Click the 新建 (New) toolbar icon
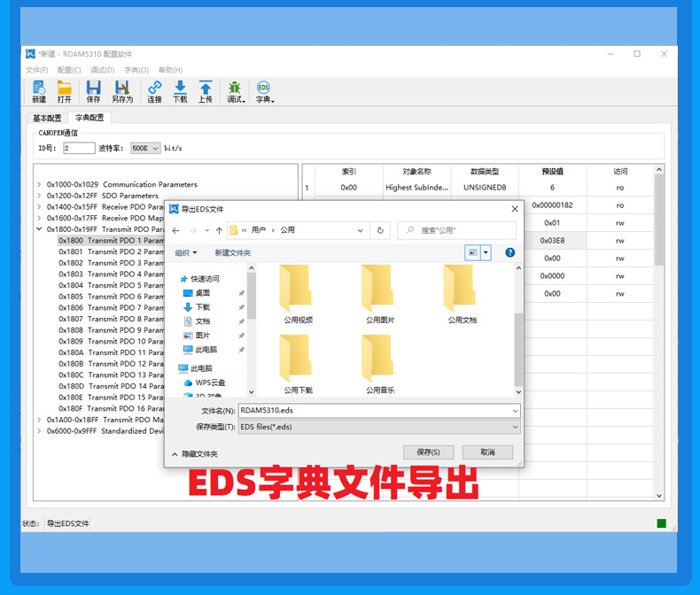This screenshot has height=595, width=700. point(39,88)
